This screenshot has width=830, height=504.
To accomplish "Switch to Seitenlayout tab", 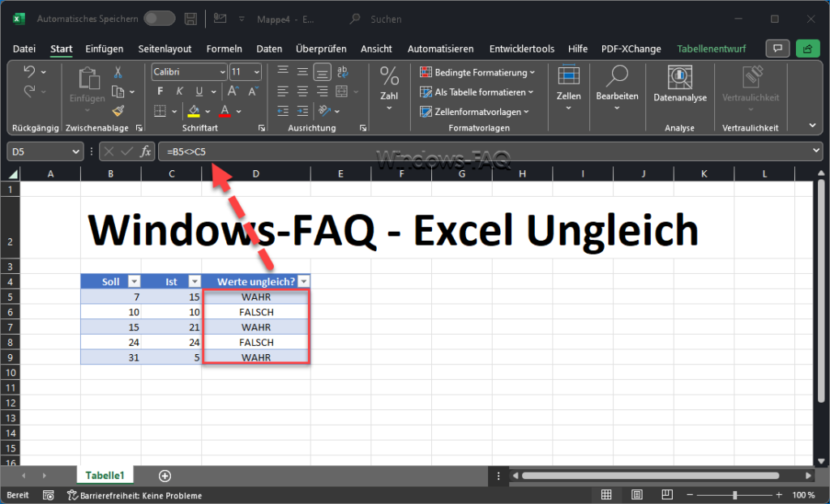I will pyautogui.click(x=165, y=49).
